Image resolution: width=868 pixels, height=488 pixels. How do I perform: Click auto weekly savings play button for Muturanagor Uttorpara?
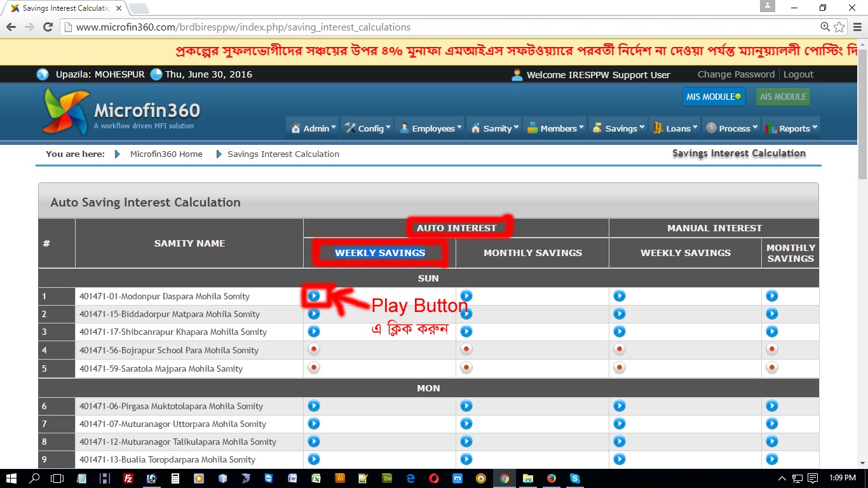(314, 424)
